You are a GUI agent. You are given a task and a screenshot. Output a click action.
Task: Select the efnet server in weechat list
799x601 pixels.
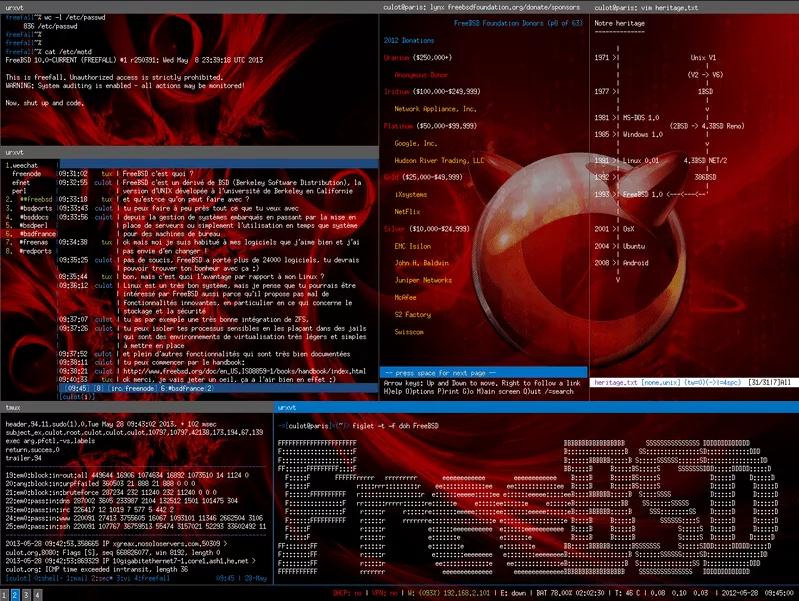[21, 182]
